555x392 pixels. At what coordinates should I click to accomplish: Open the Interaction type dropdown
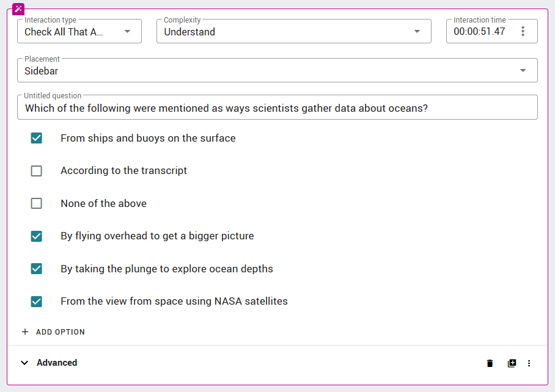[79, 32]
